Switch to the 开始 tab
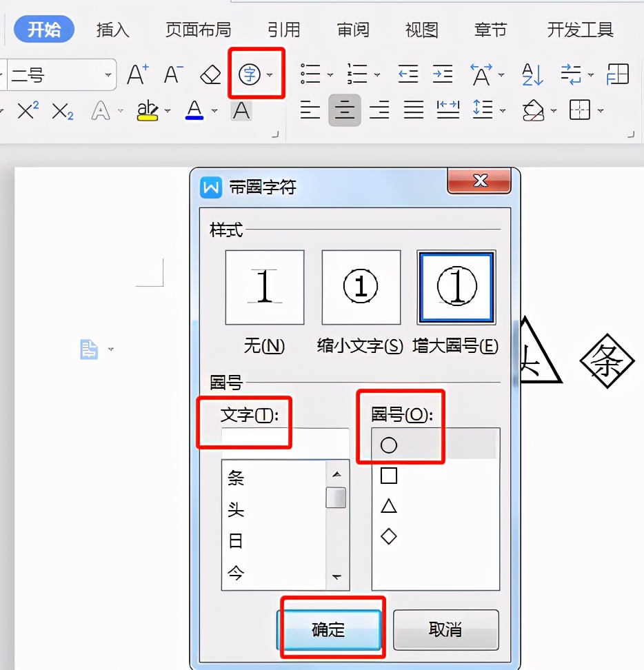The width and height of the screenshot is (644, 670). click(44, 30)
